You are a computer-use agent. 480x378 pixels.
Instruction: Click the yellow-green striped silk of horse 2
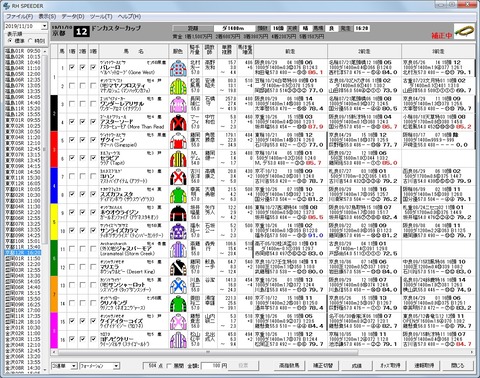[x=178, y=86]
